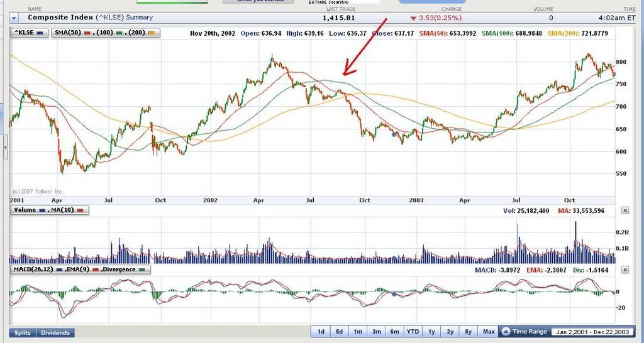Viewport: 644px width, 343px height.
Task: Close the Volume chart panel
Action: pos(625,211)
